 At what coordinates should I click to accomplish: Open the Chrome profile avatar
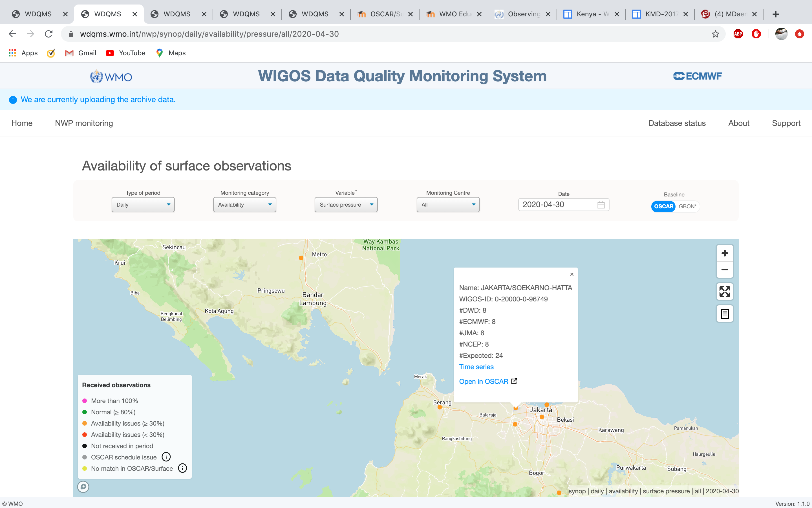[x=781, y=34]
